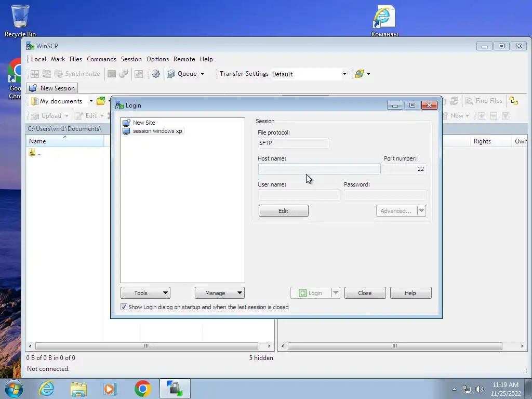Expand the My documents drive dropdown
The height and width of the screenshot is (399, 532).
[91, 101]
